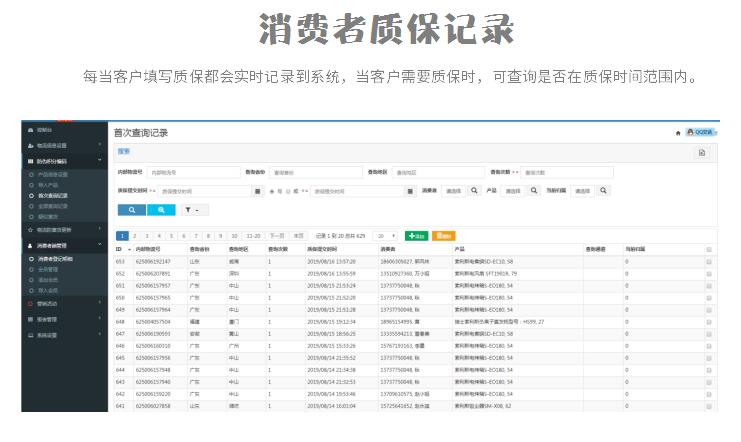The height and width of the screenshot is (442, 741).
Task: Click the cell 625006160310
Action: click(153, 347)
